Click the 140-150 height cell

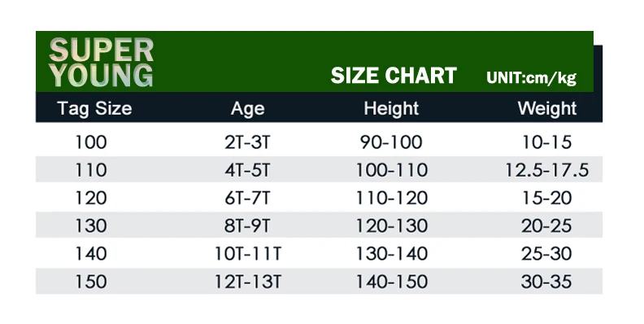[x=391, y=282]
